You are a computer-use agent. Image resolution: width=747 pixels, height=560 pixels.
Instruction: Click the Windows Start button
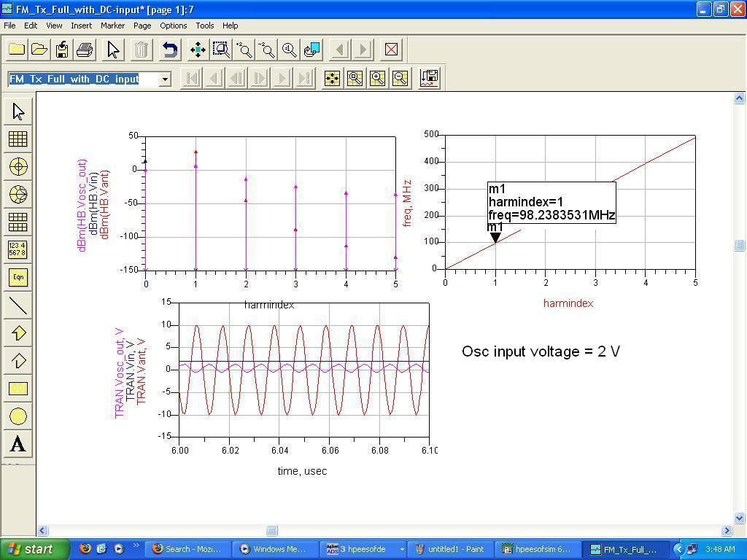(x=34, y=549)
